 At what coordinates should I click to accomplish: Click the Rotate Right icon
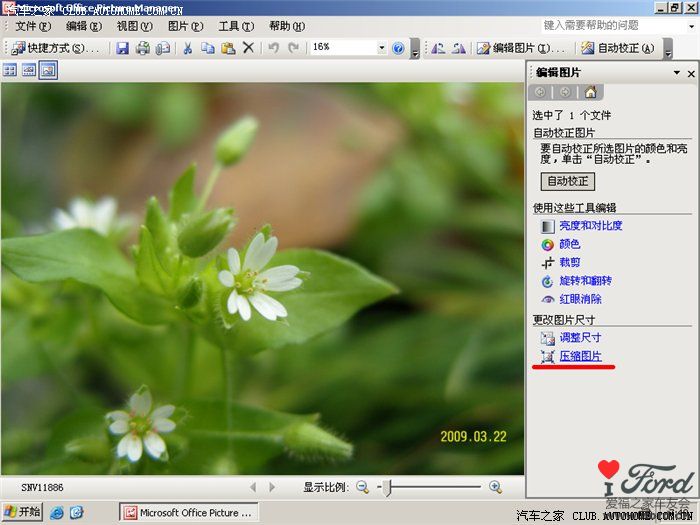pyautogui.click(x=458, y=48)
